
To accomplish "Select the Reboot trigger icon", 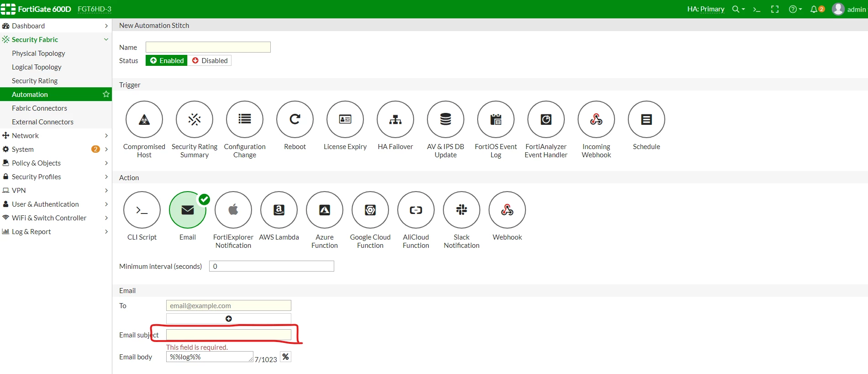I will (x=295, y=119).
